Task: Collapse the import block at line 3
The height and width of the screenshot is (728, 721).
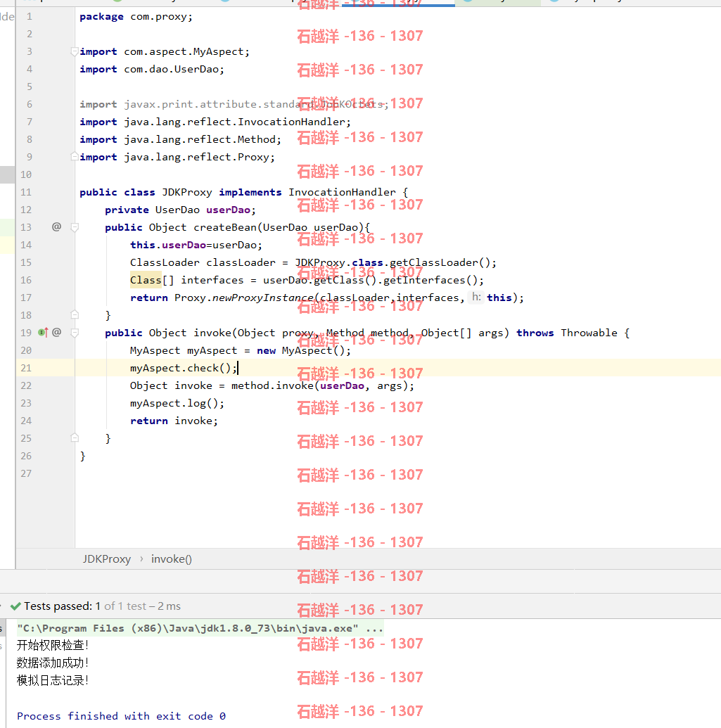Action: pyautogui.click(x=75, y=51)
